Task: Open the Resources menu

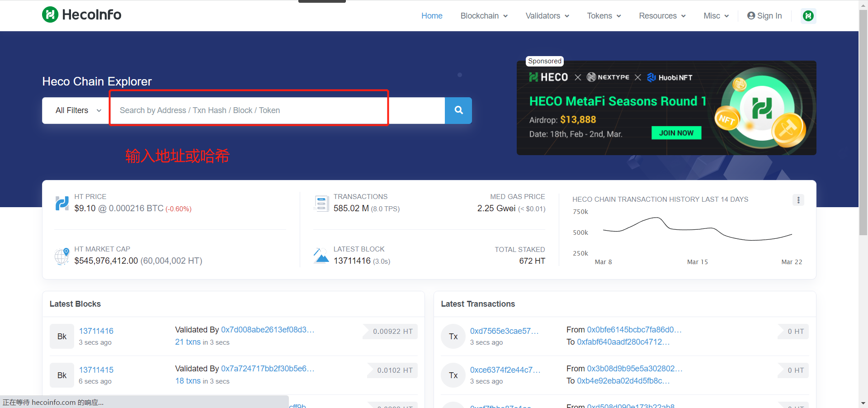Action: point(662,16)
